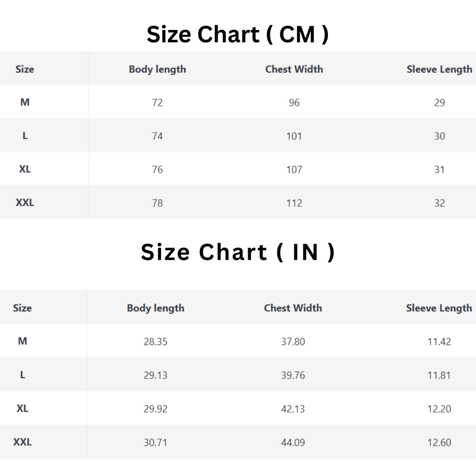
Task: Click the Size header in CM chart
Action: point(25,69)
